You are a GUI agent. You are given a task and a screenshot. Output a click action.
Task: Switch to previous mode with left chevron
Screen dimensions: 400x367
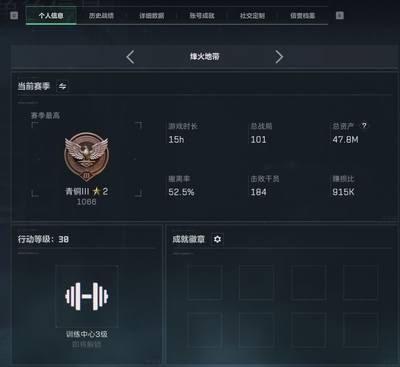tap(130, 57)
